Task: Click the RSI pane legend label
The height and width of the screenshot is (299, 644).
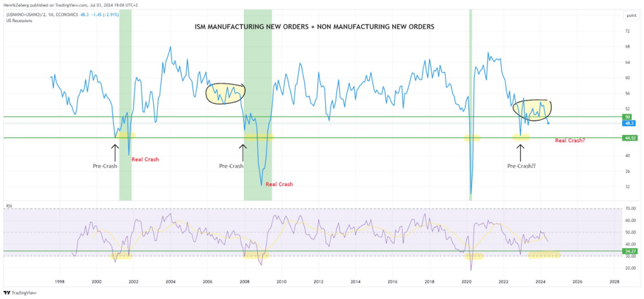Action: point(8,205)
